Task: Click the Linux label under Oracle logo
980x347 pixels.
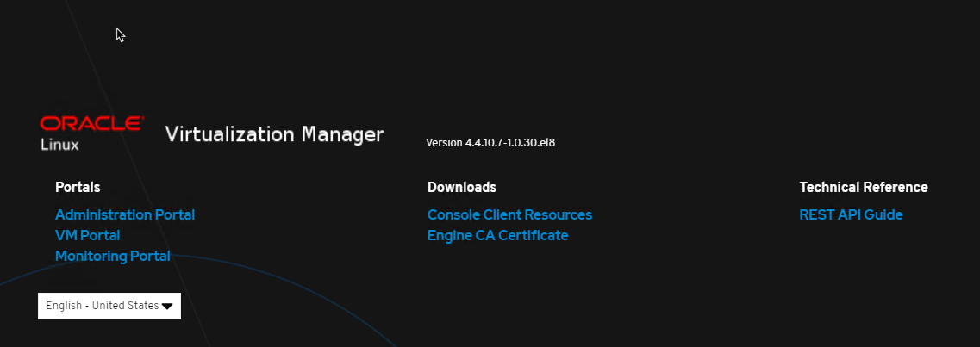Action: click(59, 145)
